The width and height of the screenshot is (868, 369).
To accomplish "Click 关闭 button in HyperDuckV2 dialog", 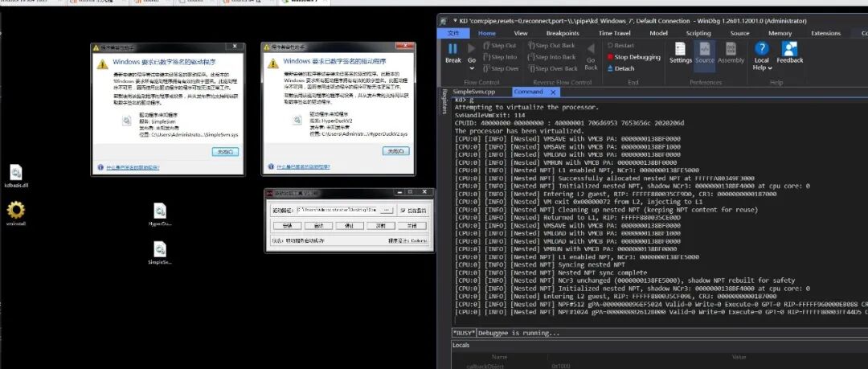I will pyautogui.click(x=395, y=150).
